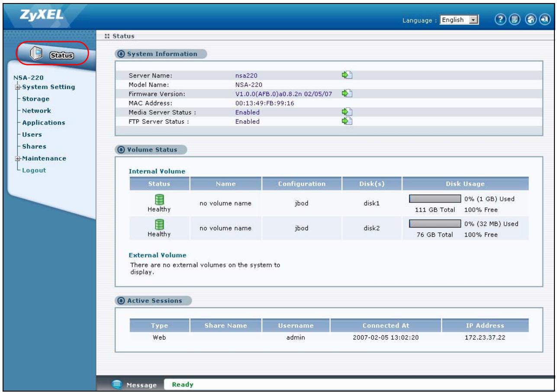Viewport: 557px width, 392px height.
Task: Click '0% (1 GB) Used' text
Action: point(490,199)
